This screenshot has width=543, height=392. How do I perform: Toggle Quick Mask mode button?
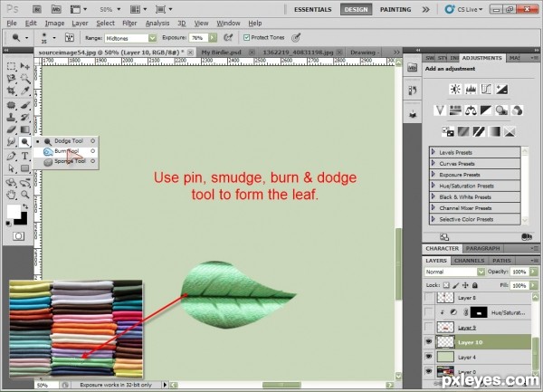pos(18,236)
